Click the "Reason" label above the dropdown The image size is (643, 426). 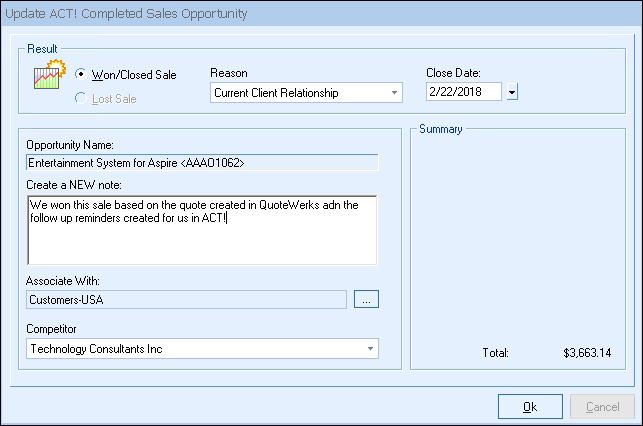point(228,73)
